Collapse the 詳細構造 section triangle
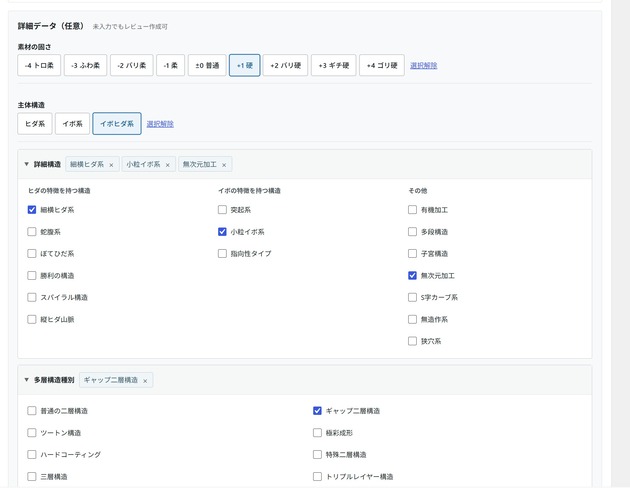Viewport: 630px width, 495px height. click(x=27, y=164)
